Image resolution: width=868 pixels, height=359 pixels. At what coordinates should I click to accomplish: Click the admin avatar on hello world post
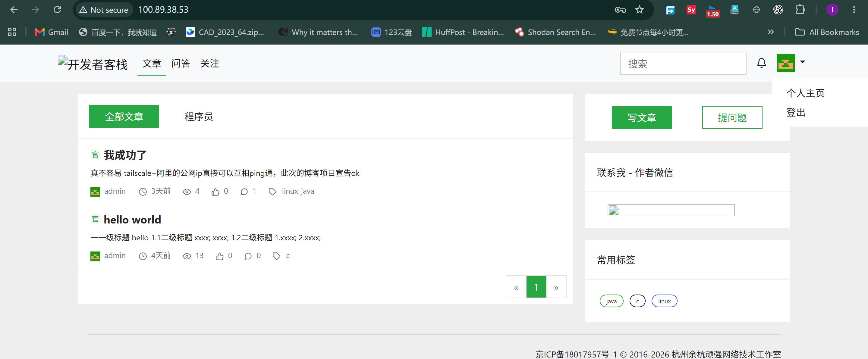95,256
